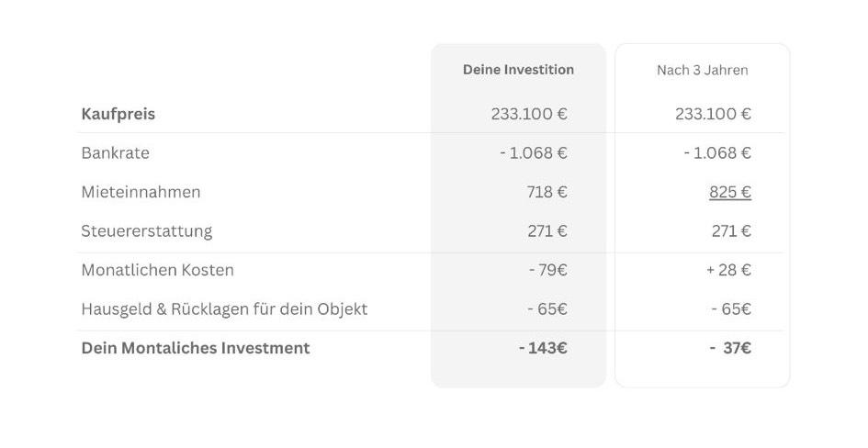
Task: Click the Dein Montaliches Investment label
Action: [x=195, y=348]
